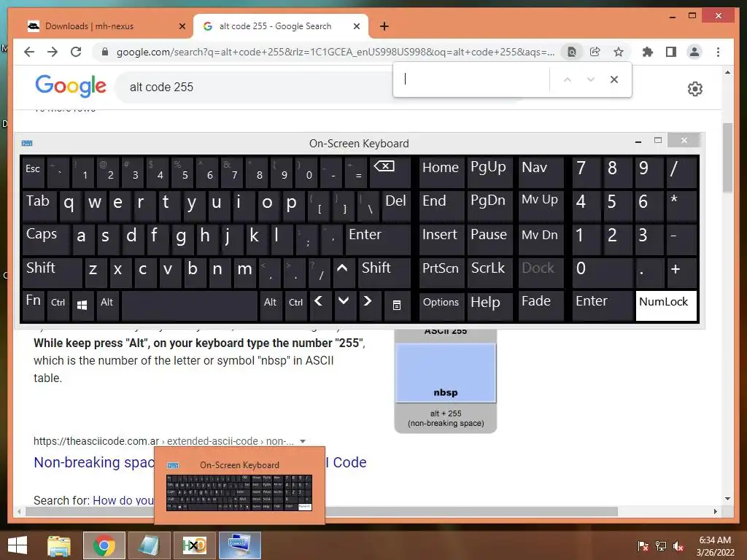Click the lock icon in address bar
Image resolution: width=747 pixels, height=560 pixels.
point(105,52)
